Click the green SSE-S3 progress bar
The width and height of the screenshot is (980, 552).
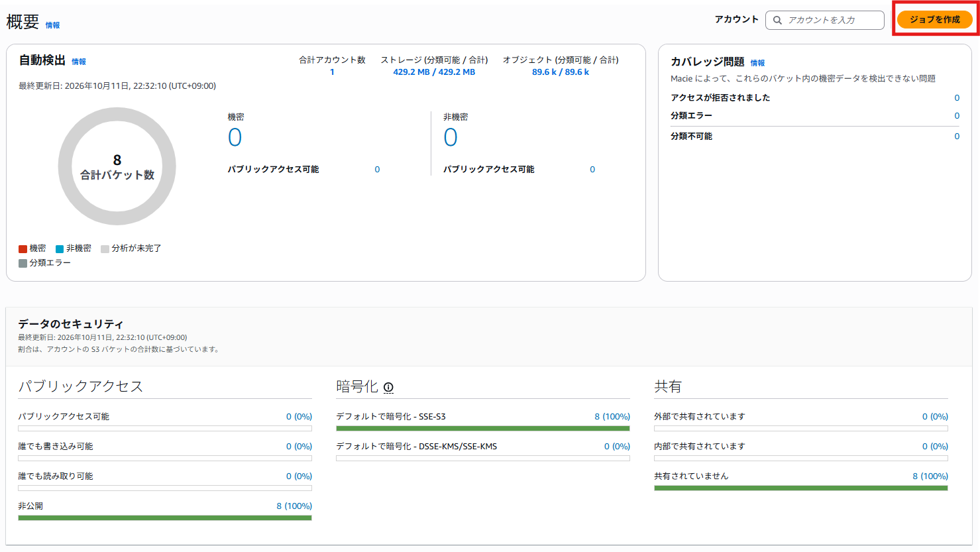click(483, 428)
